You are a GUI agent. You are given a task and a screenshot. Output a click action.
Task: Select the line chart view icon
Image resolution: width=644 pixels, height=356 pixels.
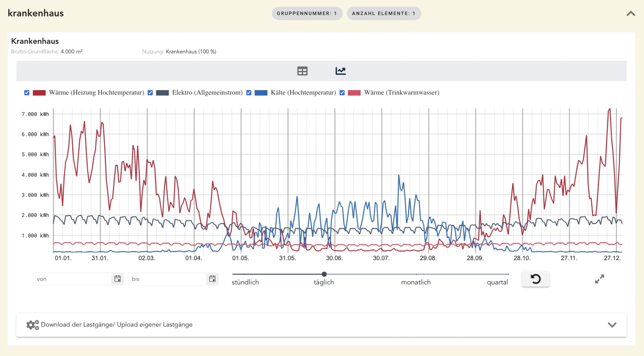(x=340, y=71)
